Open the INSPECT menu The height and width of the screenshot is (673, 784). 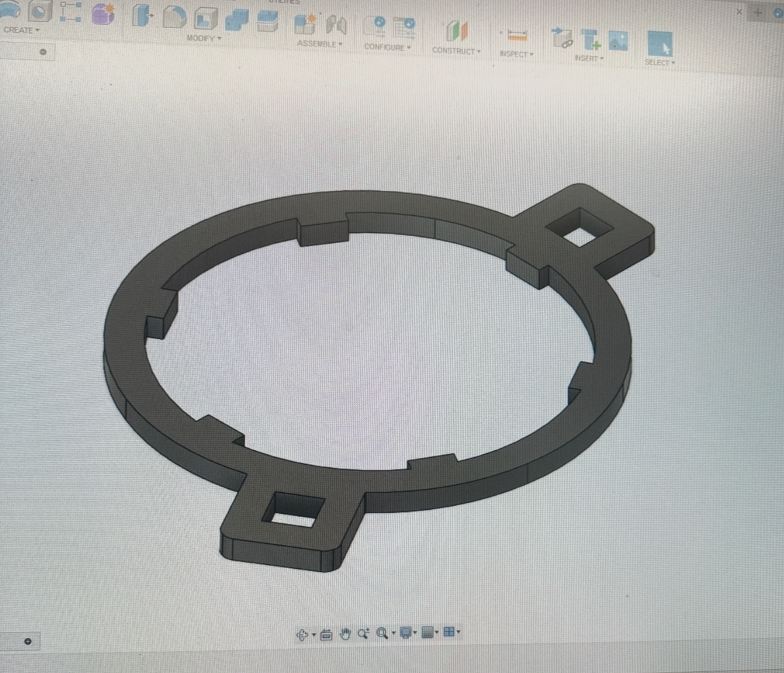click(516, 54)
